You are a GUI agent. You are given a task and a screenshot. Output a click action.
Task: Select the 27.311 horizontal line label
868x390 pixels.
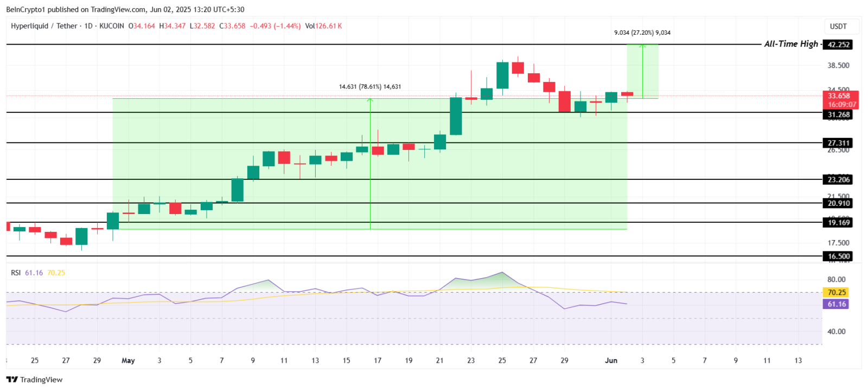point(838,143)
